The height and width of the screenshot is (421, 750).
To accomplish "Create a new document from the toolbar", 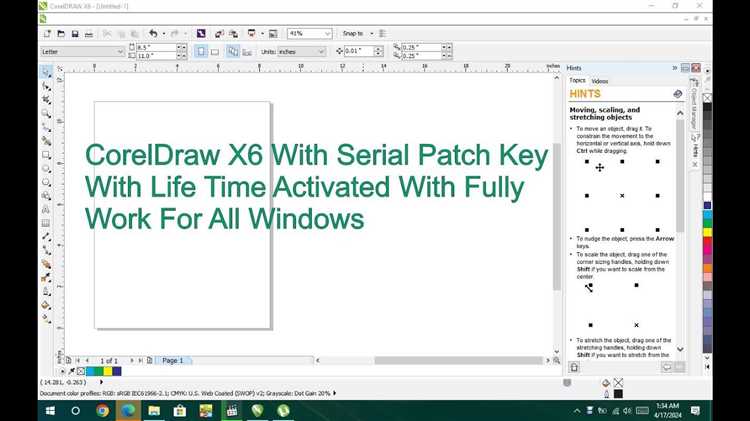I will (47, 33).
